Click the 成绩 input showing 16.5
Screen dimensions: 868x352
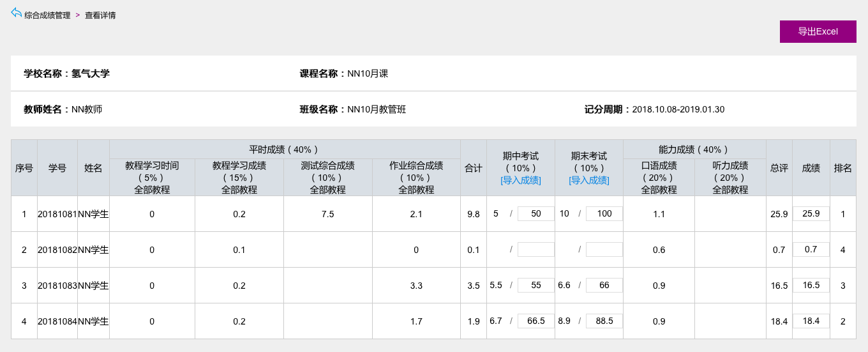click(x=811, y=285)
